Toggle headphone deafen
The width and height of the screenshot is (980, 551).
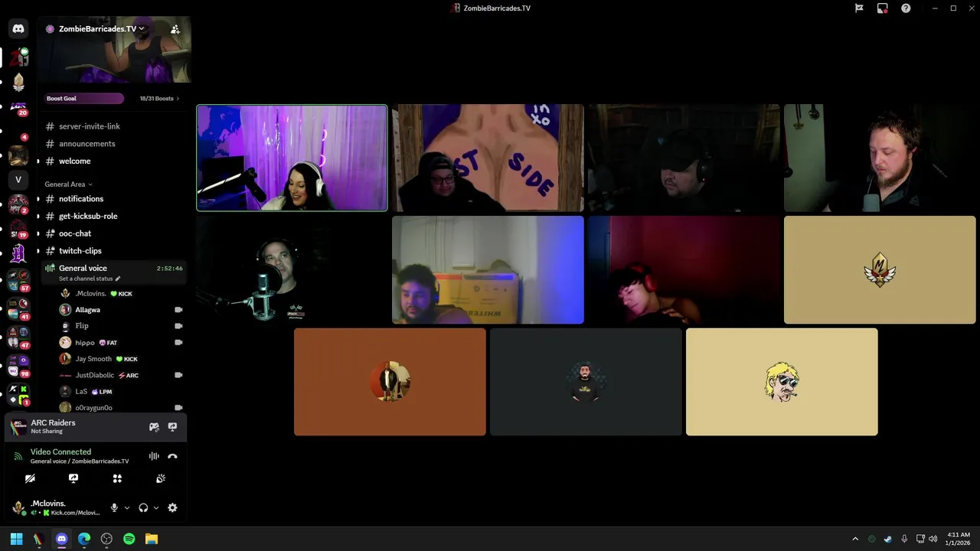pos(143,507)
